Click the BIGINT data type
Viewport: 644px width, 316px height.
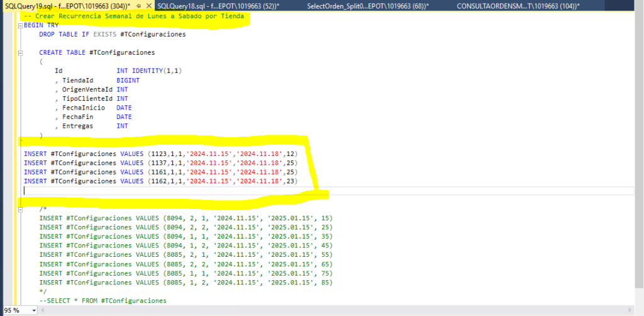coord(128,81)
